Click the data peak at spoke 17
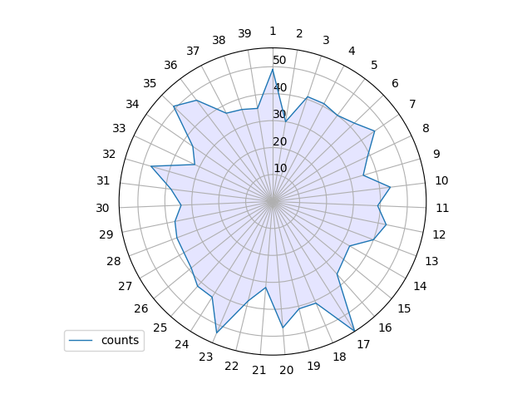The image size is (532, 399). coord(354,331)
